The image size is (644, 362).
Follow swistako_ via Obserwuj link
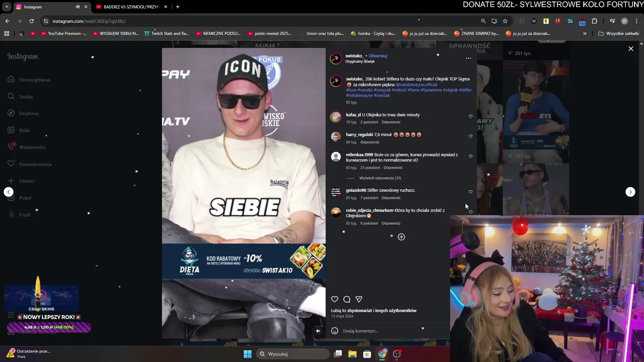click(378, 56)
